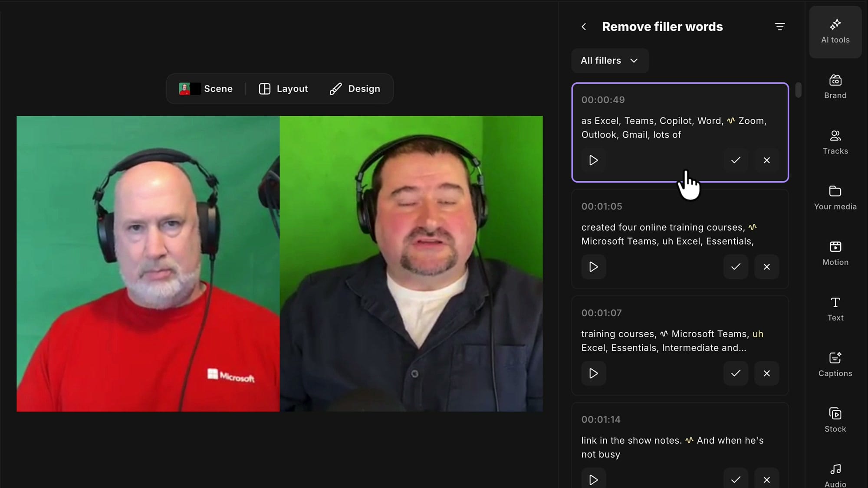Screen dimensions: 868x488
Task: Open the Text tool panel
Action: point(835,309)
